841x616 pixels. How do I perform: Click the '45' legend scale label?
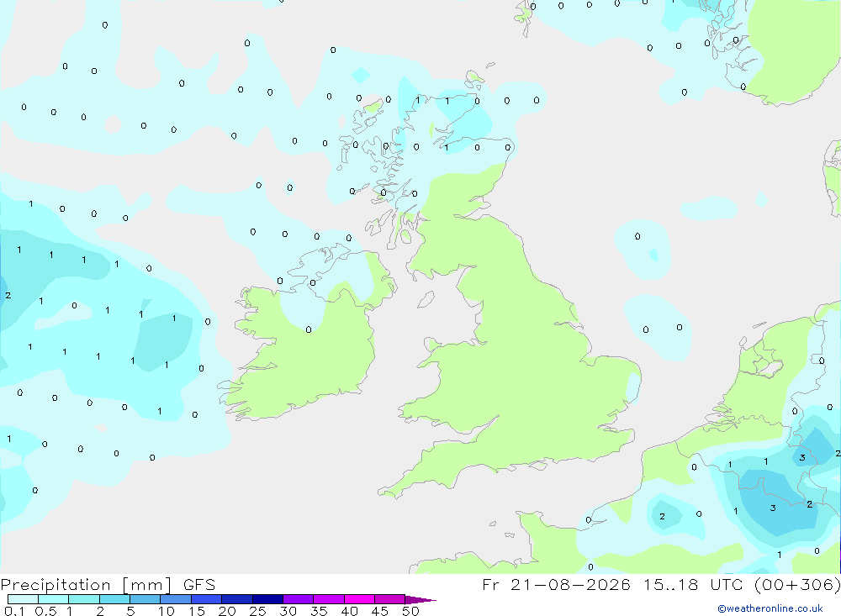point(380,611)
